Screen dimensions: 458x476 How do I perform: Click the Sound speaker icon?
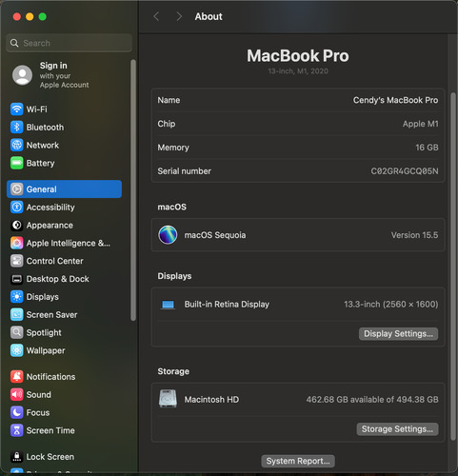pos(17,395)
